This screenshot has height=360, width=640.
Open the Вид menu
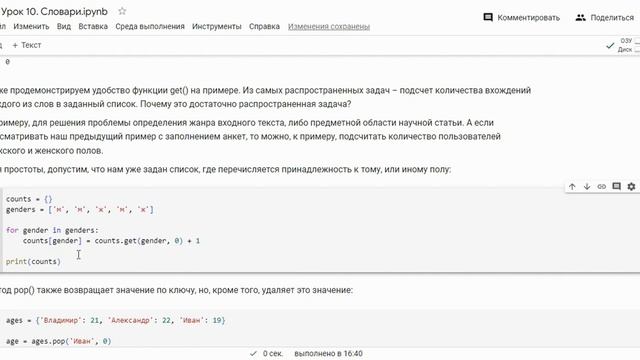64,27
